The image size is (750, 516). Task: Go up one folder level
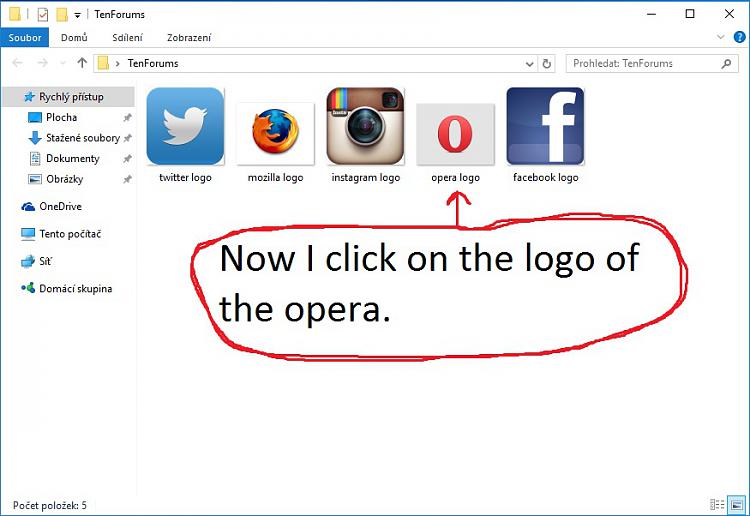tap(82, 63)
